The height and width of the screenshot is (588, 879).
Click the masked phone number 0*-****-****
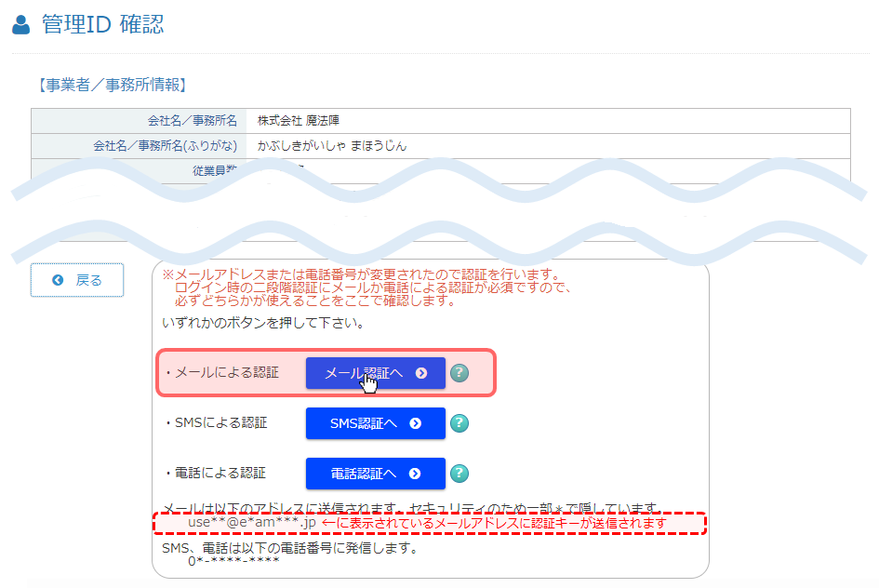pos(233,561)
